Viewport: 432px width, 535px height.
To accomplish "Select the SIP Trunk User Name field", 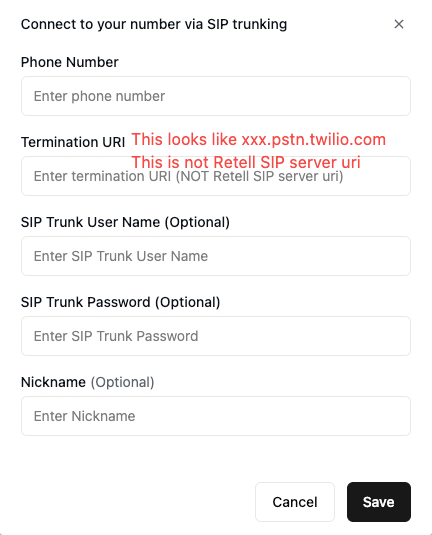I will coord(216,256).
